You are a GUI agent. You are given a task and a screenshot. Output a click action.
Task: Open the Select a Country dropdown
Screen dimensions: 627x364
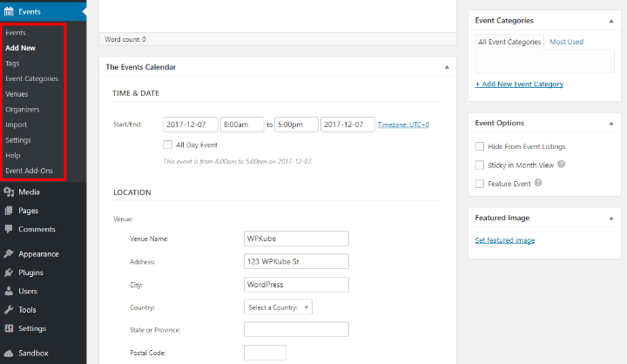point(278,307)
